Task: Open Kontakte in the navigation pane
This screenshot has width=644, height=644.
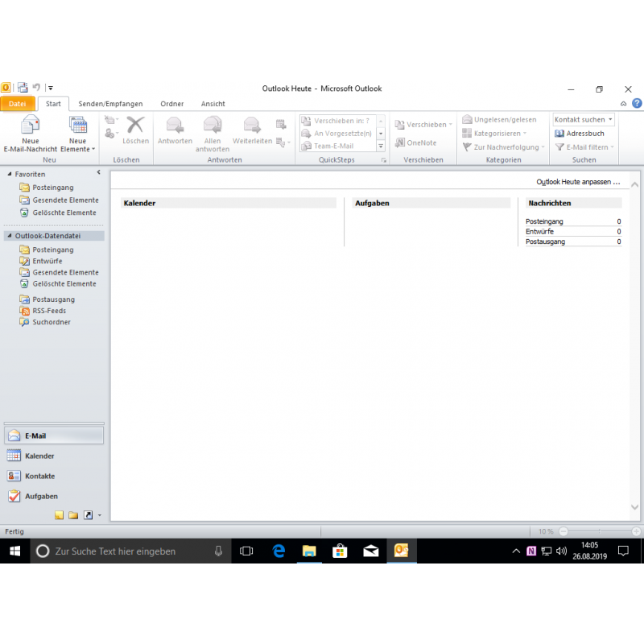Action: (x=39, y=476)
